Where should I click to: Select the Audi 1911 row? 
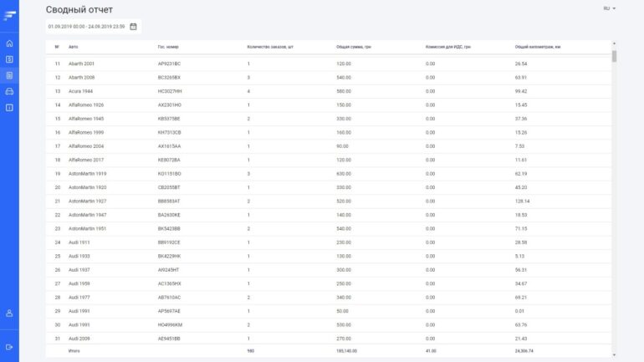click(x=329, y=242)
